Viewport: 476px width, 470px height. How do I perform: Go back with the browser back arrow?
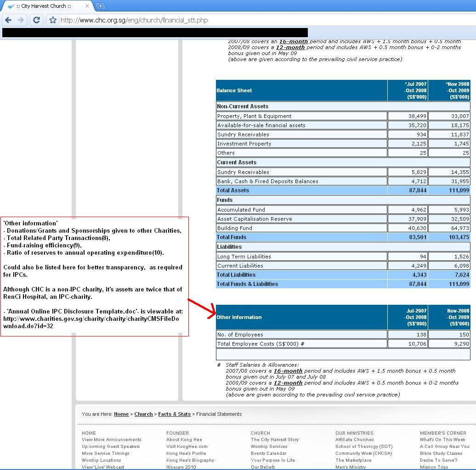point(8,20)
